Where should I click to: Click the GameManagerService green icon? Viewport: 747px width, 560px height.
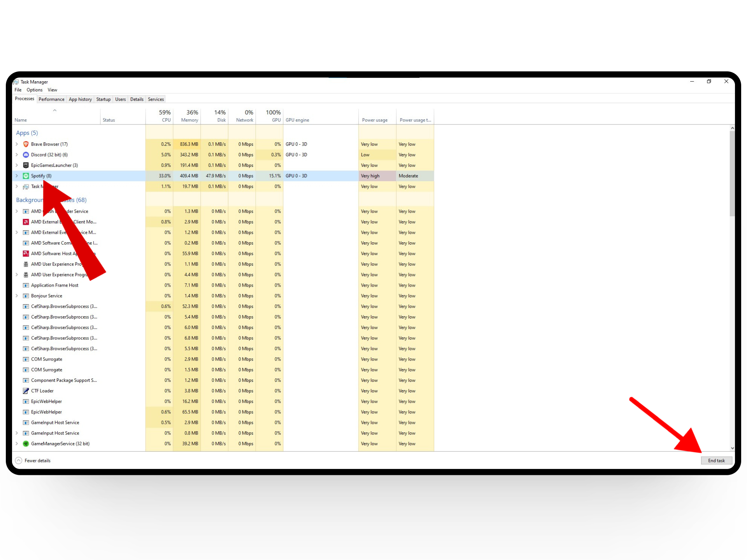(x=26, y=444)
